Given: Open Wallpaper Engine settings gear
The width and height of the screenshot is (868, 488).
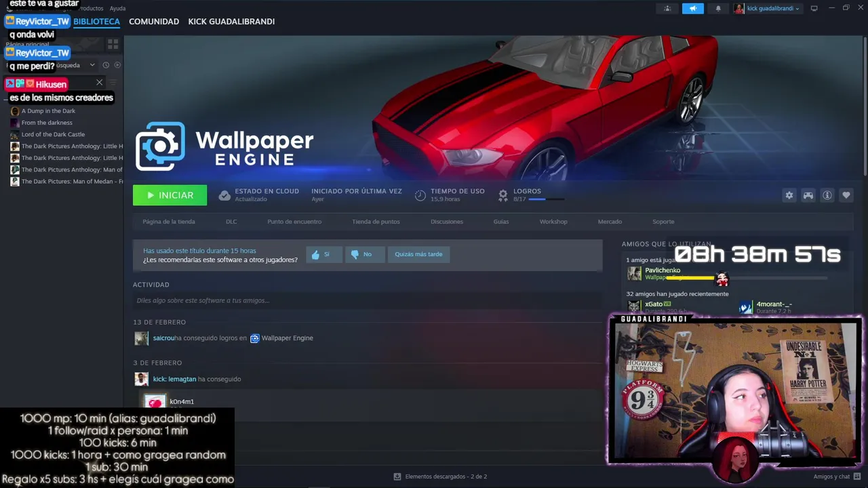Looking at the screenshot, I should point(789,195).
